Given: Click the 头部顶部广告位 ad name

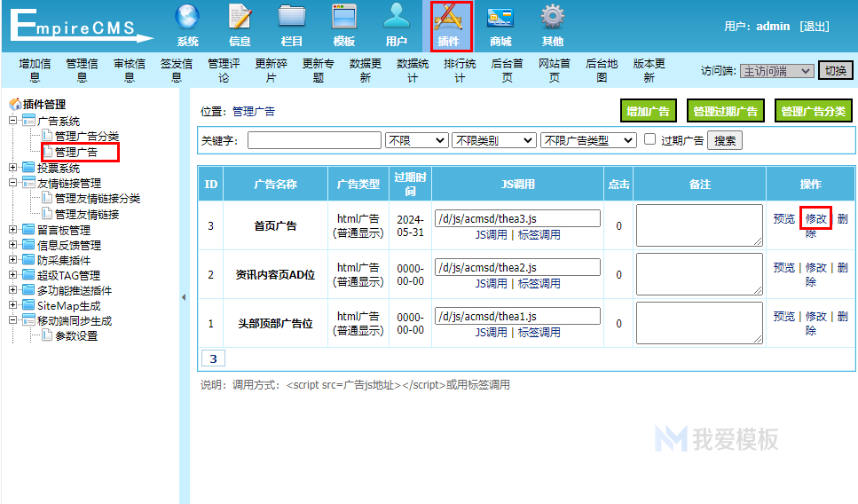Looking at the screenshot, I should coord(275,323).
